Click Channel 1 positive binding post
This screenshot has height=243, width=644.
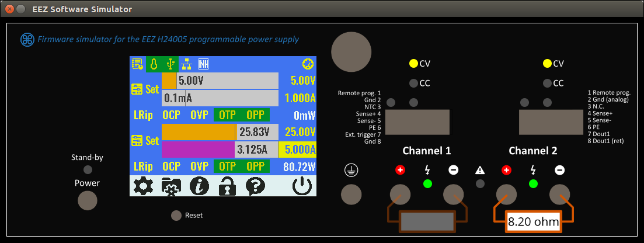(400, 194)
